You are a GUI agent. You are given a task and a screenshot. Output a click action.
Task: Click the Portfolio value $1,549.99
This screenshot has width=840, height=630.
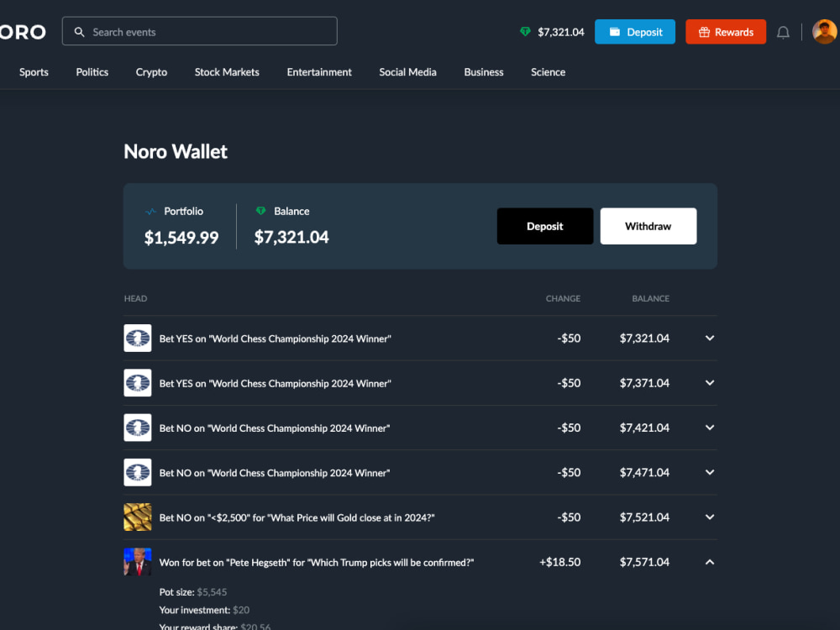pyautogui.click(x=181, y=238)
